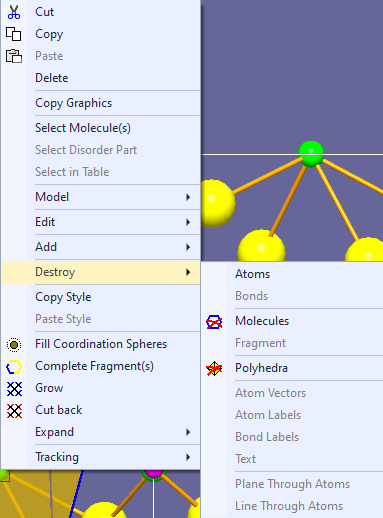The image size is (383, 518).
Task: Expand the Add submenu arrow
Action: 188,247
